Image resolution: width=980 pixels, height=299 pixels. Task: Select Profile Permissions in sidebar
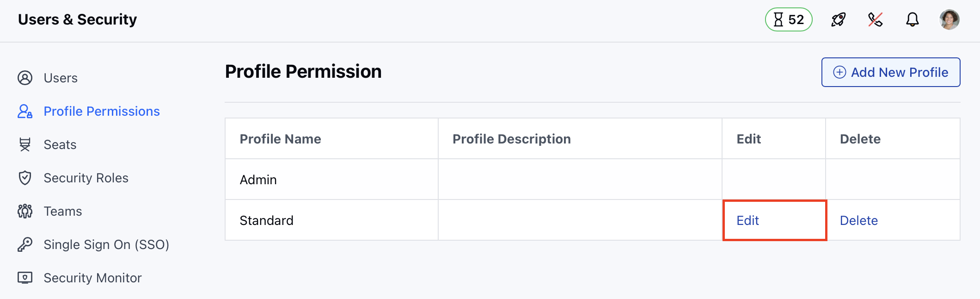(102, 111)
